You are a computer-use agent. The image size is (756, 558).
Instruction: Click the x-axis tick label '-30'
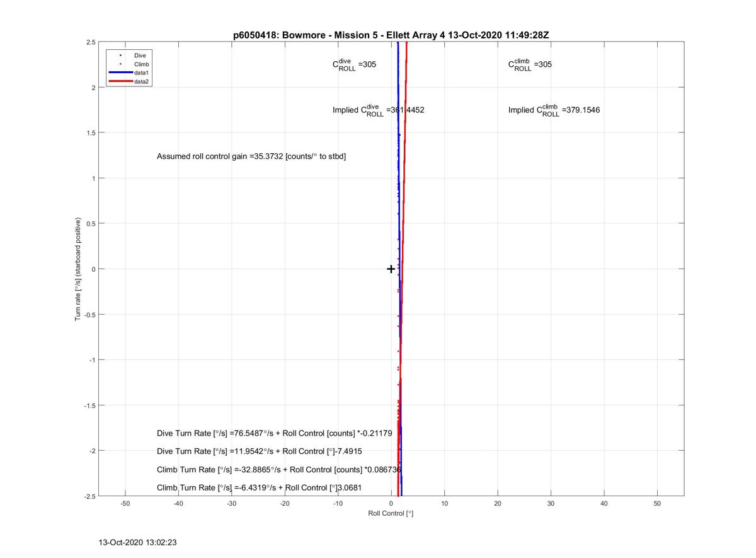click(x=231, y=503)
